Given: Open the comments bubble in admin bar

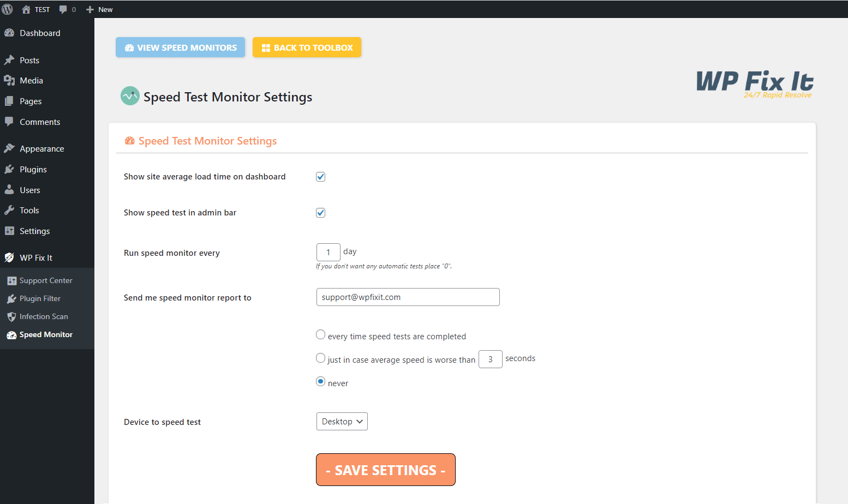Looking at the screenshot, I should click(63, 9).
